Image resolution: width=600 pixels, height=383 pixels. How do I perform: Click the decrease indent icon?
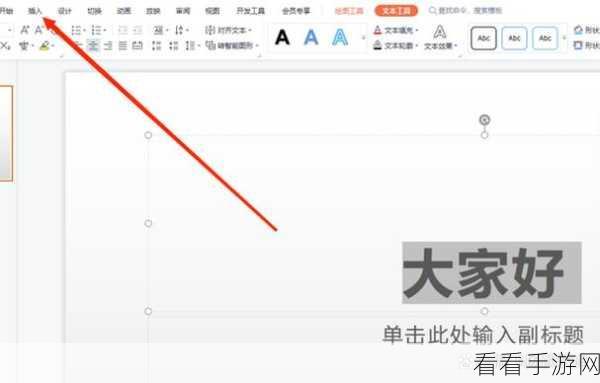coord(123,30)
